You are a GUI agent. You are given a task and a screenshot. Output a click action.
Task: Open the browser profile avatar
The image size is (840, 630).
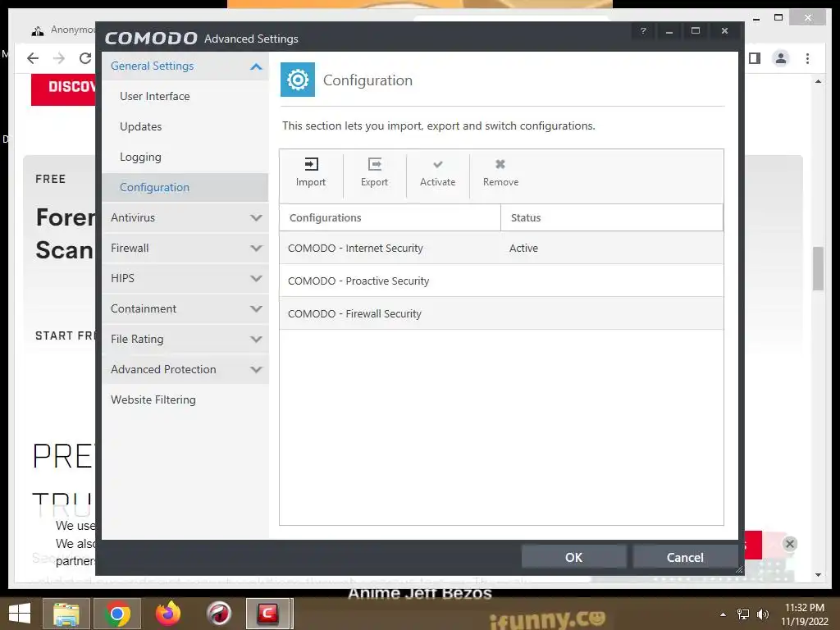pyautogui.click(x=781, y=58)
